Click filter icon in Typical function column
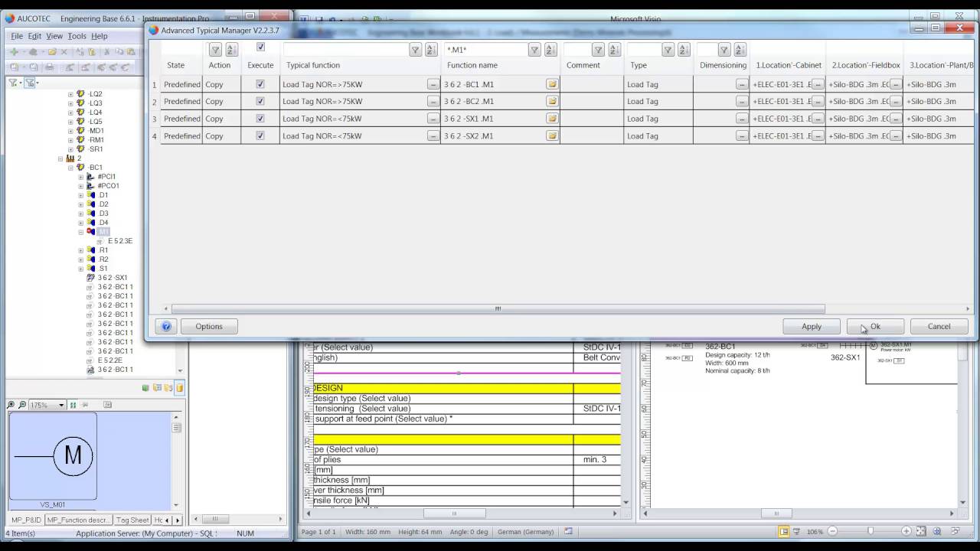Screen dimensions: 980x551 tap(416, 50)
